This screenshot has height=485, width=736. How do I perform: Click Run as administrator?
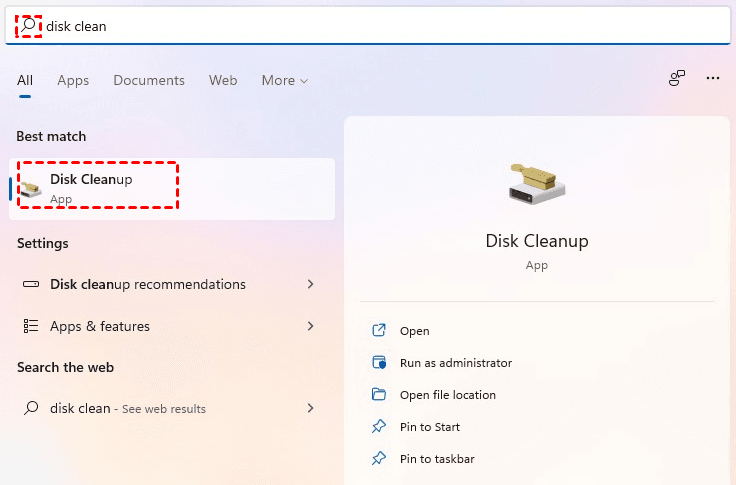(x=456, y=363)
